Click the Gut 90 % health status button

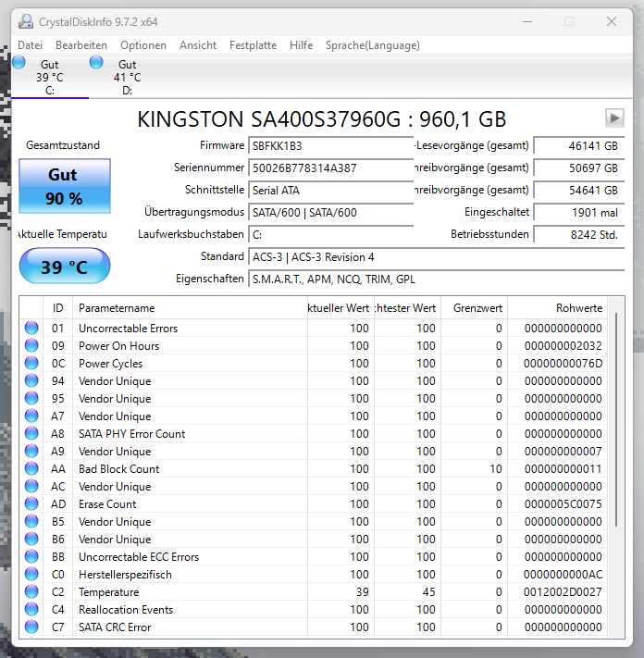click(x=65, y=186)
